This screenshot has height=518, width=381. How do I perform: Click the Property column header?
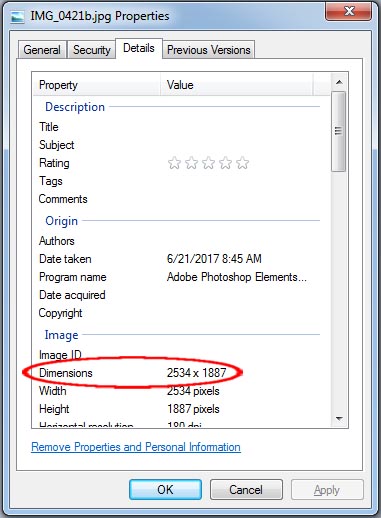pyautogui.click(x=97, y=85)
